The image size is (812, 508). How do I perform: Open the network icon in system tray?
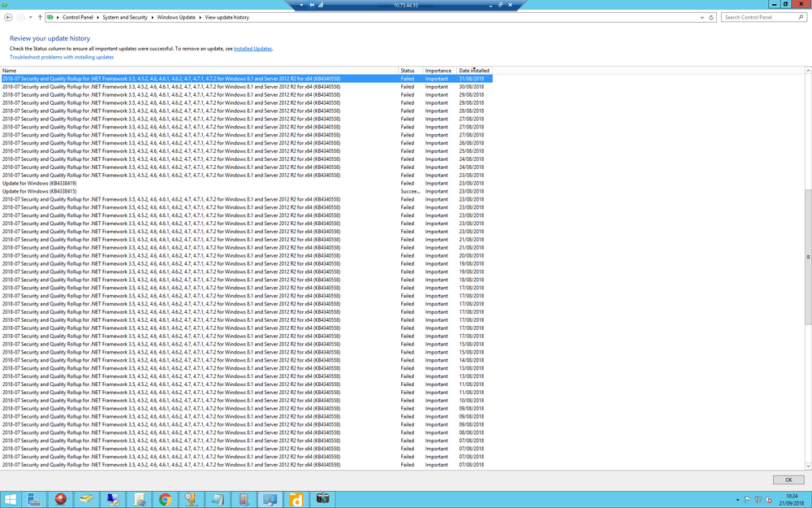[758, 500]
